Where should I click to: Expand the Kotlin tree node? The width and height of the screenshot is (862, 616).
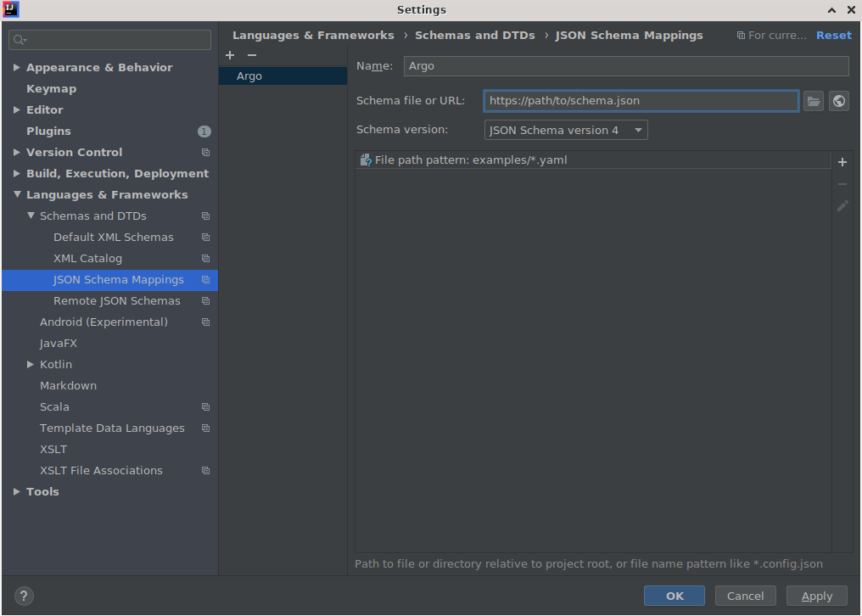coord(31,364)
